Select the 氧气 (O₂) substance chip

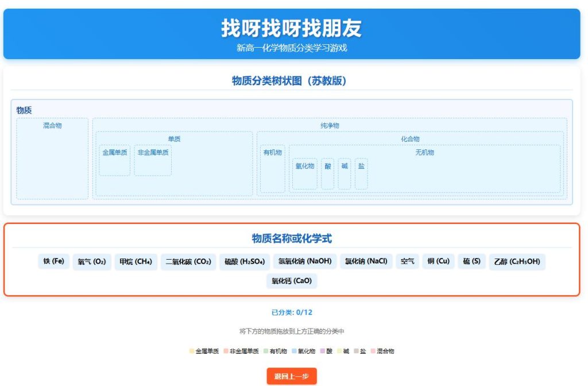92,262
